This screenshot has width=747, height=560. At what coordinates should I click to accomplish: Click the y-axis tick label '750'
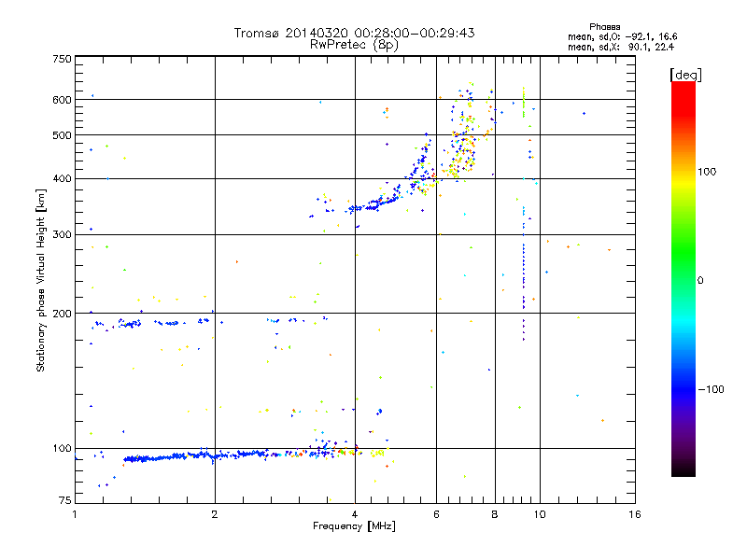tap(62, 59)
